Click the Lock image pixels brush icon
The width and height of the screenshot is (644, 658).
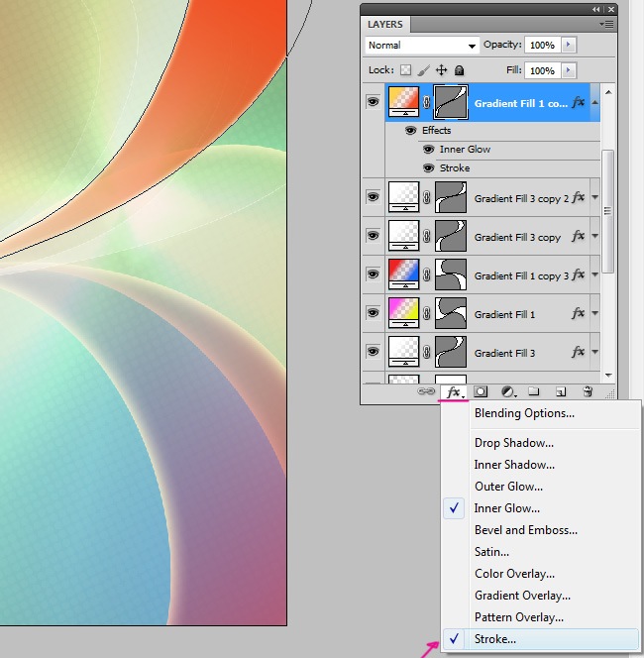[x=424, y=71]
